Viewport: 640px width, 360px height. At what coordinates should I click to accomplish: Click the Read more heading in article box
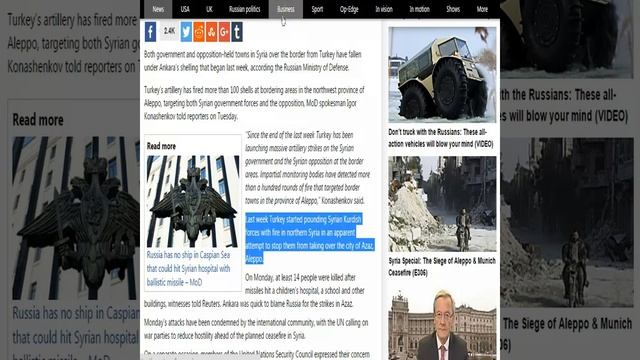pos(161,146)
